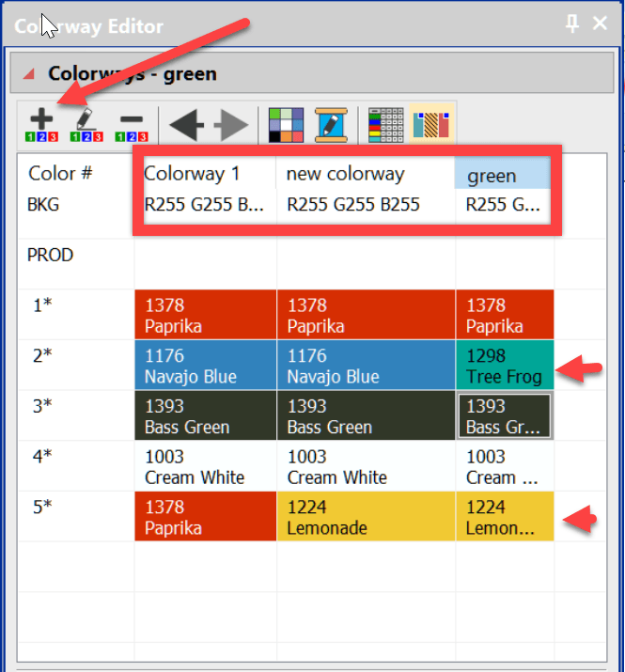Click the move colorway left arrow
This screenshot has width=625, height=672.
coord(185,125)
